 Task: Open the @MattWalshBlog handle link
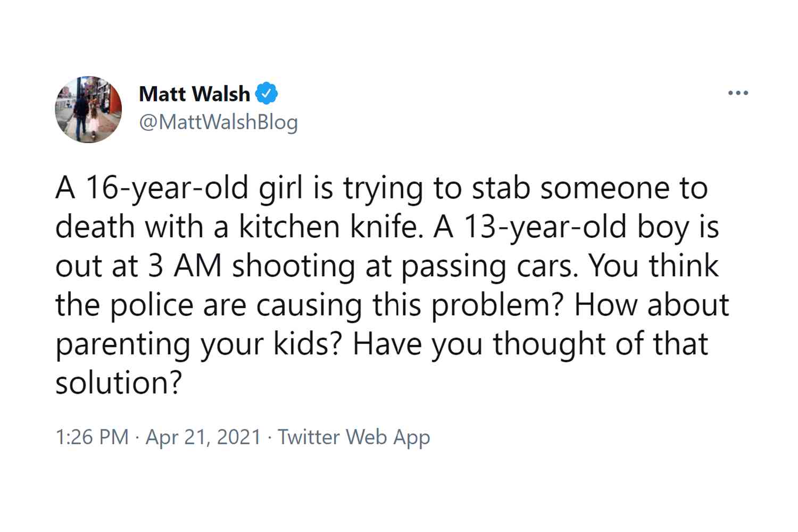pyautogui.click(x=218, y=122)
